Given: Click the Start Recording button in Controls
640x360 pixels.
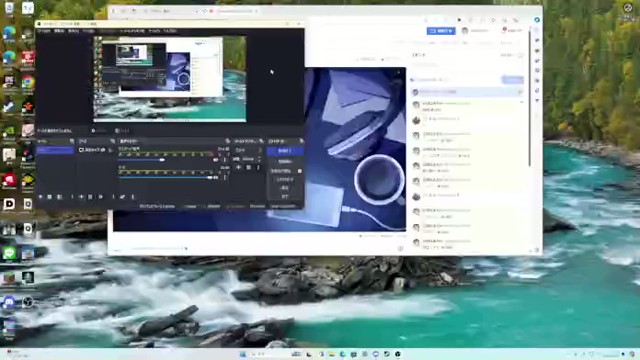Looking at the screenshot, I should [x=285, y=162].
